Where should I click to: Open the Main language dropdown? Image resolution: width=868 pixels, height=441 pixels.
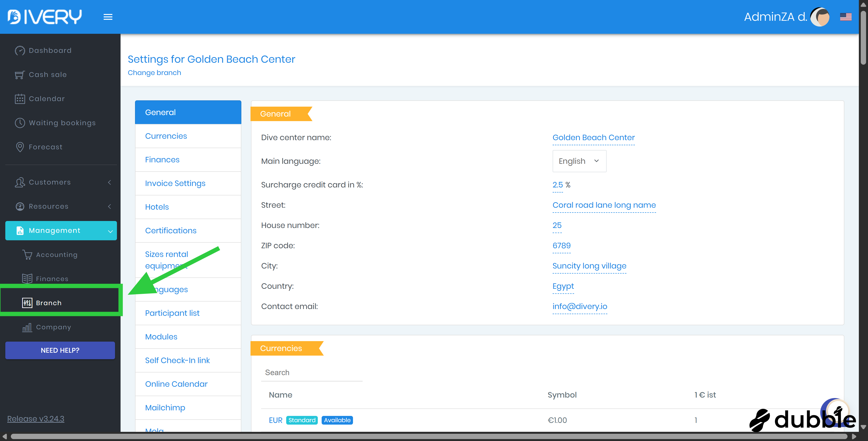[579, 161]
